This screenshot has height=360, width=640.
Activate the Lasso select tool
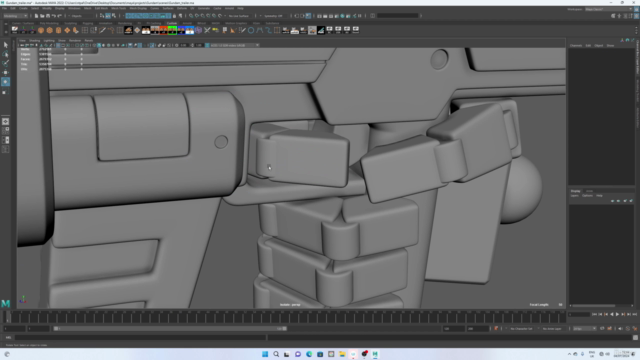click(x=5, y=54)
